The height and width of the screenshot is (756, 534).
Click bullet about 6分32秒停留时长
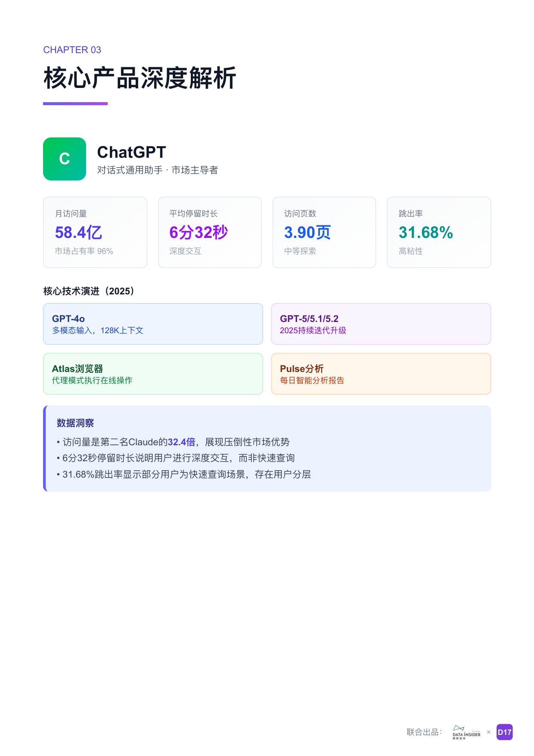[x=176, y=458]
